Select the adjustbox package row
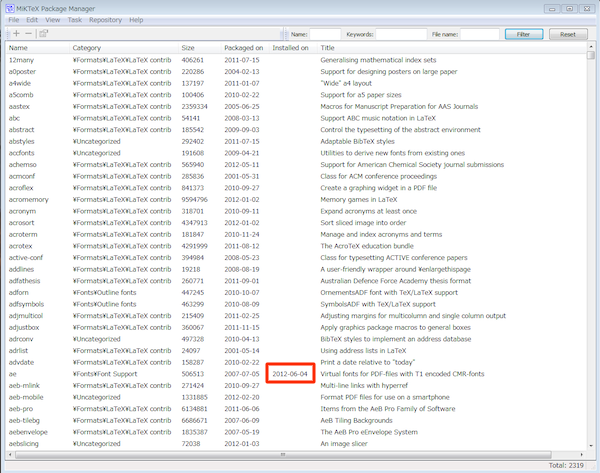 296,328
